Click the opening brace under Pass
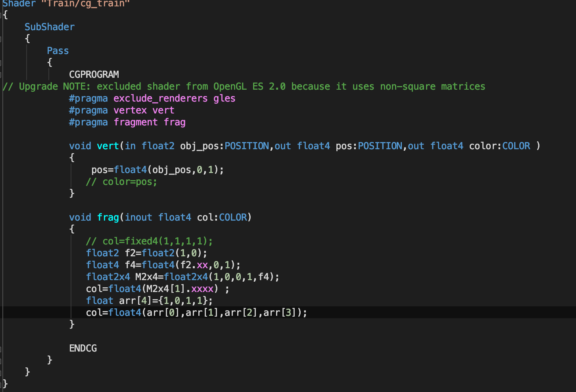 [x=50, y=63]
